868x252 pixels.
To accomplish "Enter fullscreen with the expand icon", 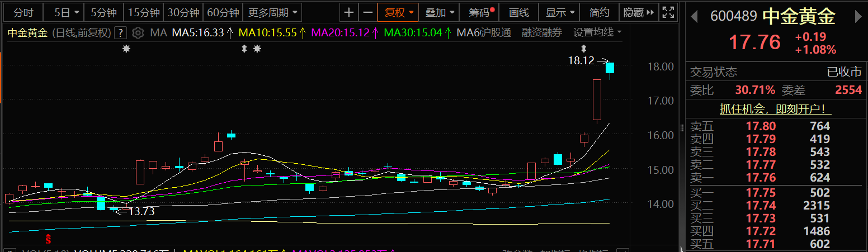I will pos(668,12).
